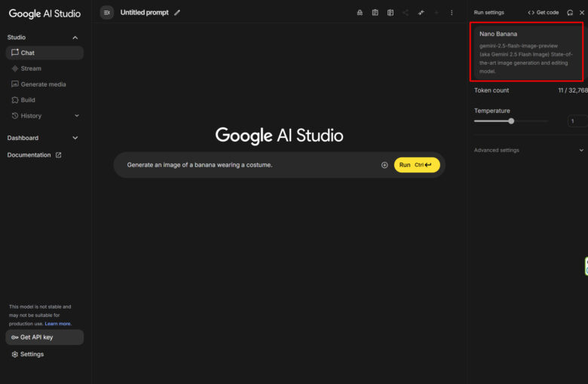Click the Get API key button
The image size is (588, 384).
point(44,337)
